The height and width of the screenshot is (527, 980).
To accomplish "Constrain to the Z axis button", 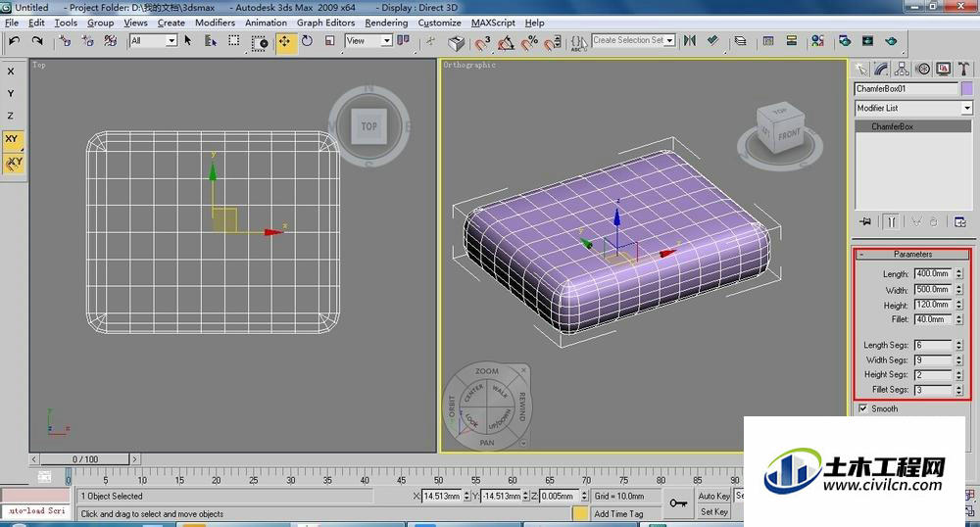I will pyautogui.click(x=11, y=116).
